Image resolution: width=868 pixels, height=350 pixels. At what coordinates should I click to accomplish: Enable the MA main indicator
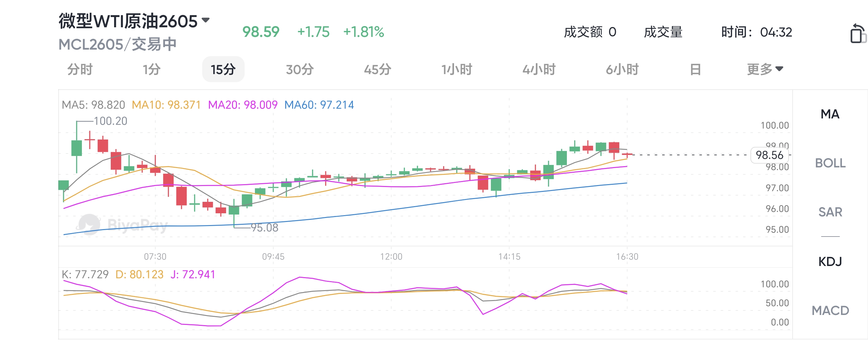pos(830,114)
